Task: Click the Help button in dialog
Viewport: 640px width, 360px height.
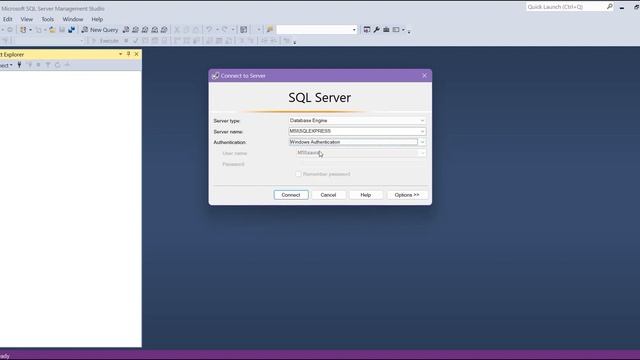Action: tap(366, 195)
